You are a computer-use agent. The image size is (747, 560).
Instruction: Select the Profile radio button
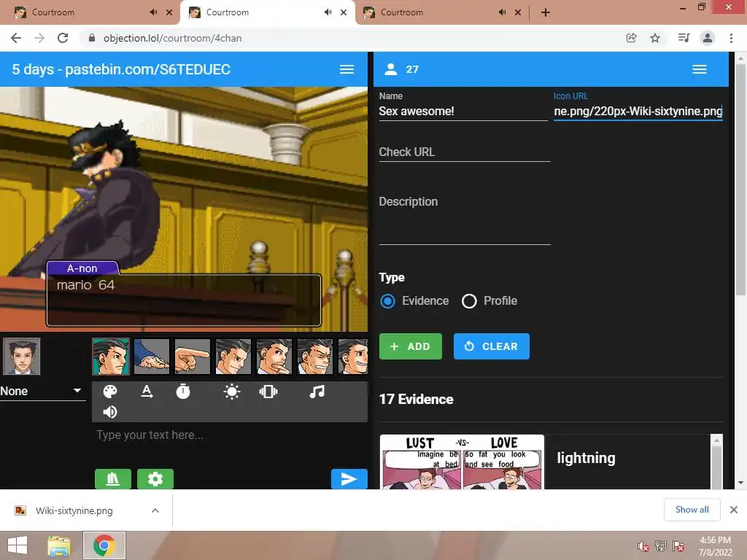(469, 301)
